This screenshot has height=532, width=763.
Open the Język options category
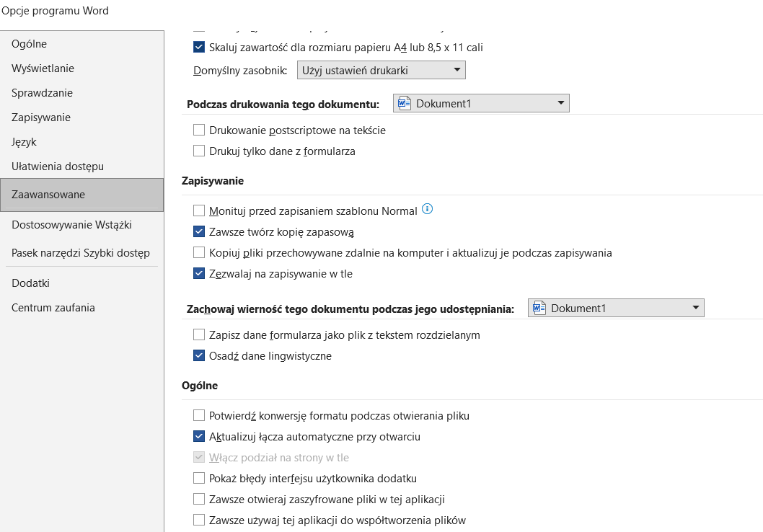[x=81, y=142]
